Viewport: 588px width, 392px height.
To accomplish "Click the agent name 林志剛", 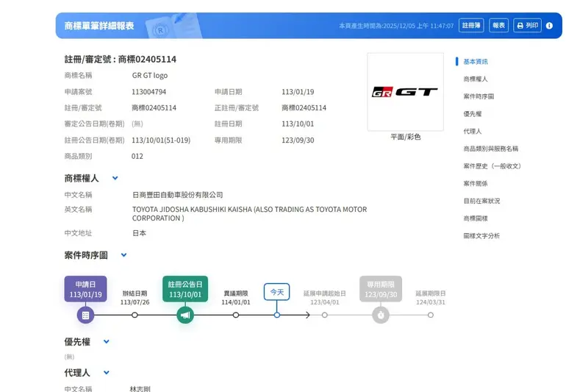I will pyautogui.click(x=140, y=389).
